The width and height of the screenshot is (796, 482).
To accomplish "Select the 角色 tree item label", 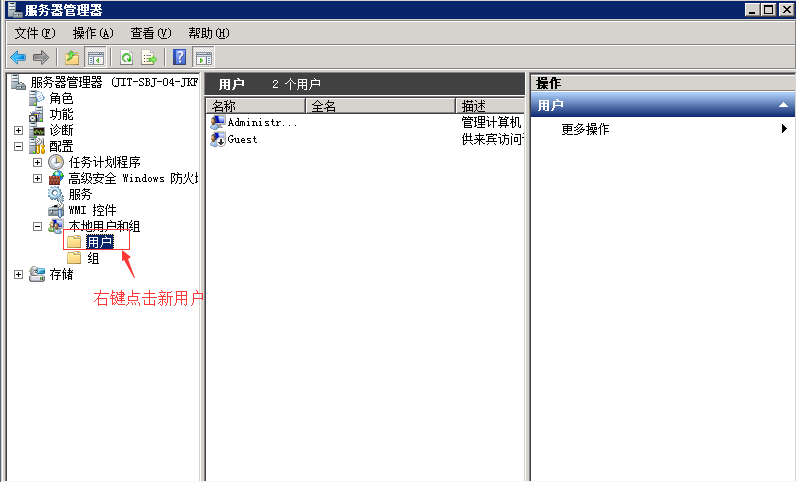I will click(x=61, y=98).
